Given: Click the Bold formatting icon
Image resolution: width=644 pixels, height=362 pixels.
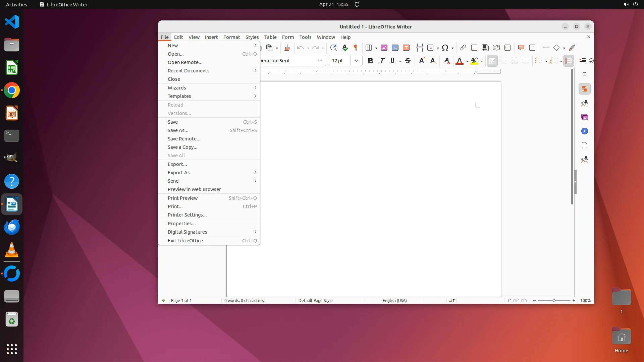Looking at the screenshot, I should tap(370, 61).
